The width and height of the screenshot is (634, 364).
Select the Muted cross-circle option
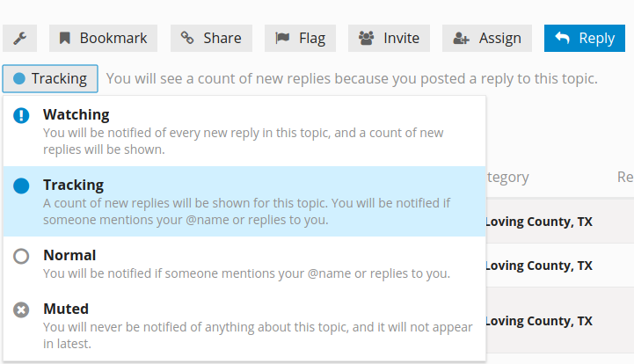[21, 310]
